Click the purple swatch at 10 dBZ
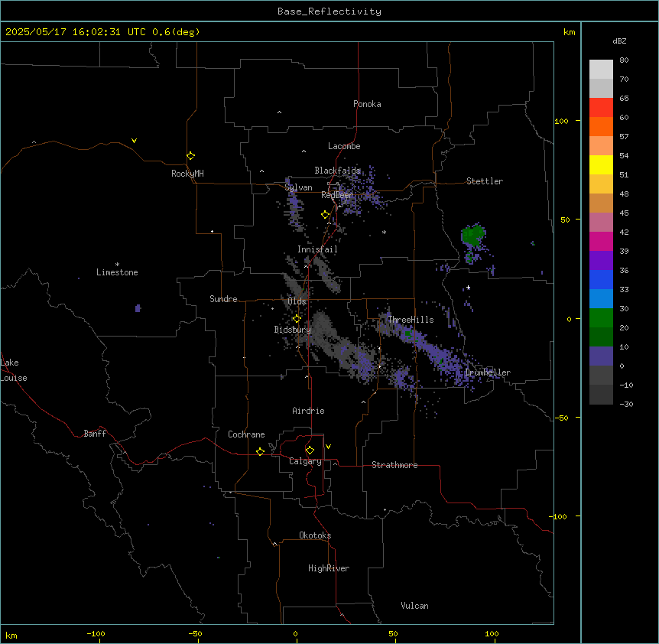 coord(601,356)
